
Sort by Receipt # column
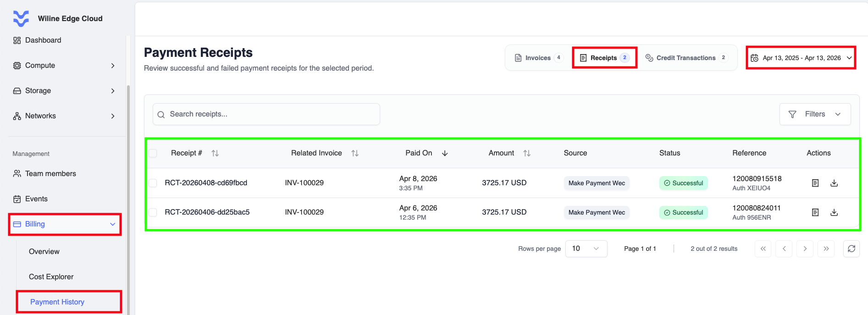click(215, 153)
